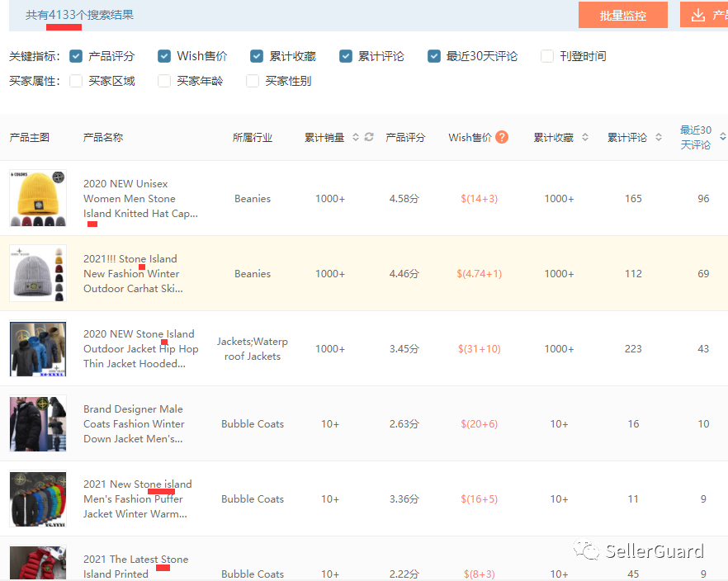Open '2020 NEW Unisex Women Men Stone' product
The image size is (728, 581).
(x=140, y=199)
